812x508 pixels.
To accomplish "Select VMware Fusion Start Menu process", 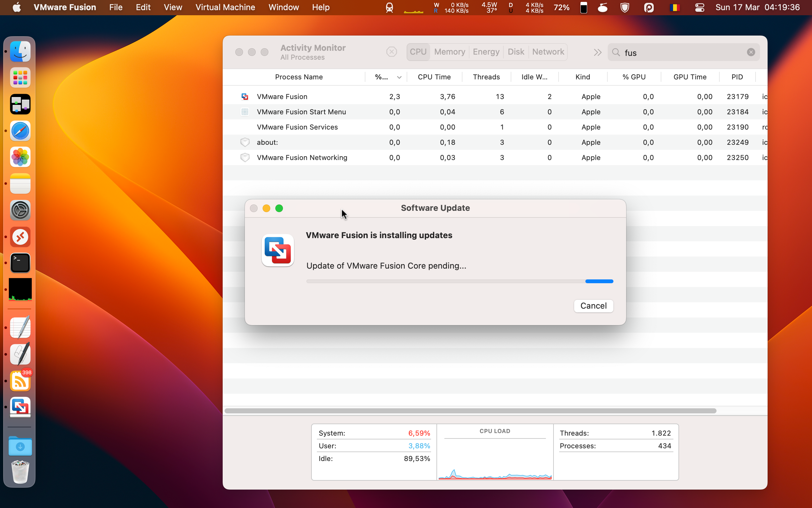I will pos(495,112).
